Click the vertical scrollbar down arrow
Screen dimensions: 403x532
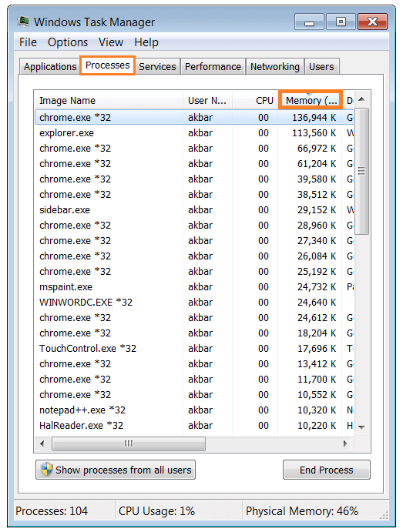pos(361,427)
